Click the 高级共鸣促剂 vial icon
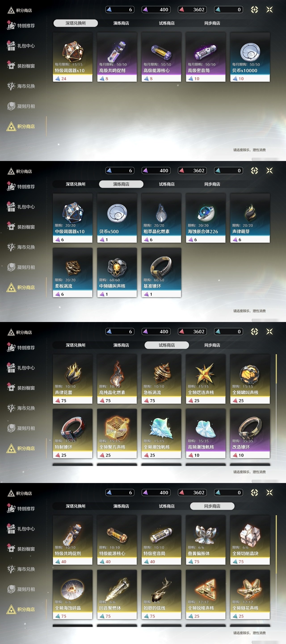This screenshot has width=286, height=644. point(117,51)
